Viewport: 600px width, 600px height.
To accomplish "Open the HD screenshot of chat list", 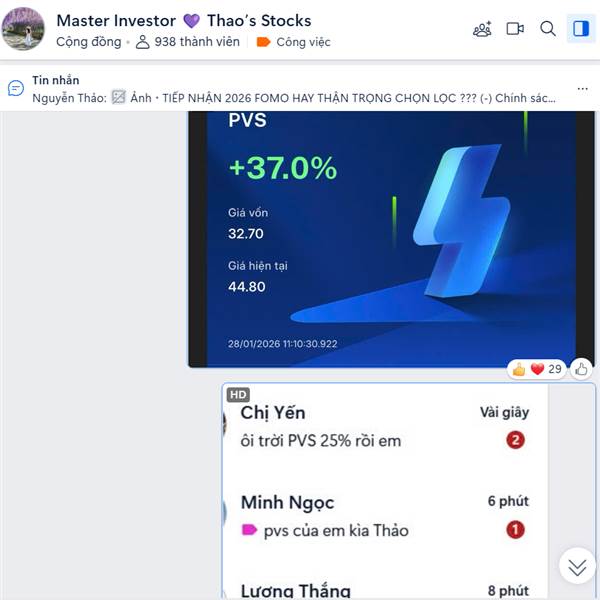I will click(408, 491).
